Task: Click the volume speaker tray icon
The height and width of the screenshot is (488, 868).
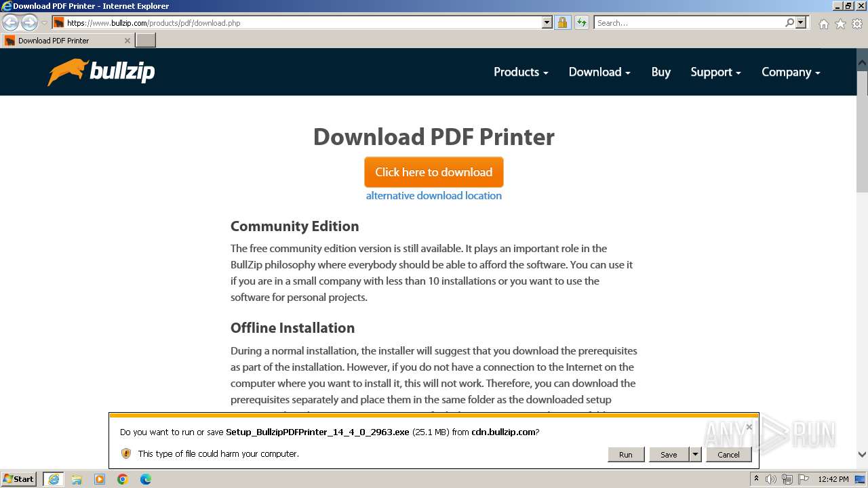Action: pyautogui.click(x=771, y=479)
